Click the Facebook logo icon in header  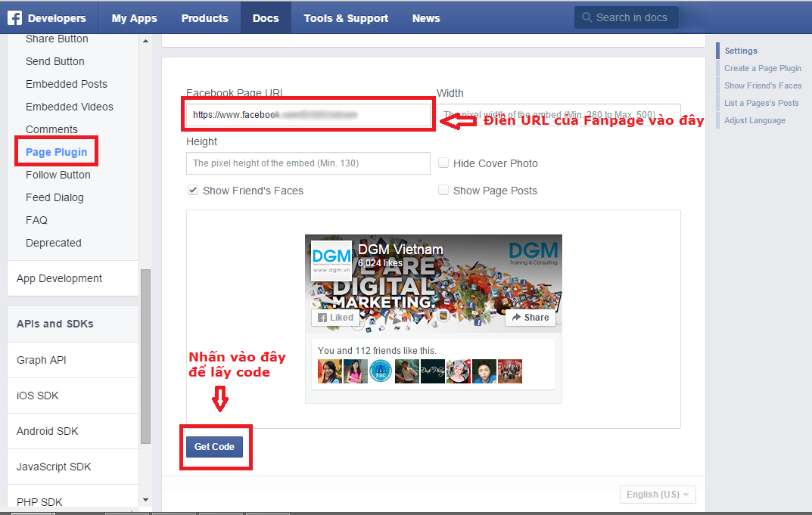tap(14, 18)
